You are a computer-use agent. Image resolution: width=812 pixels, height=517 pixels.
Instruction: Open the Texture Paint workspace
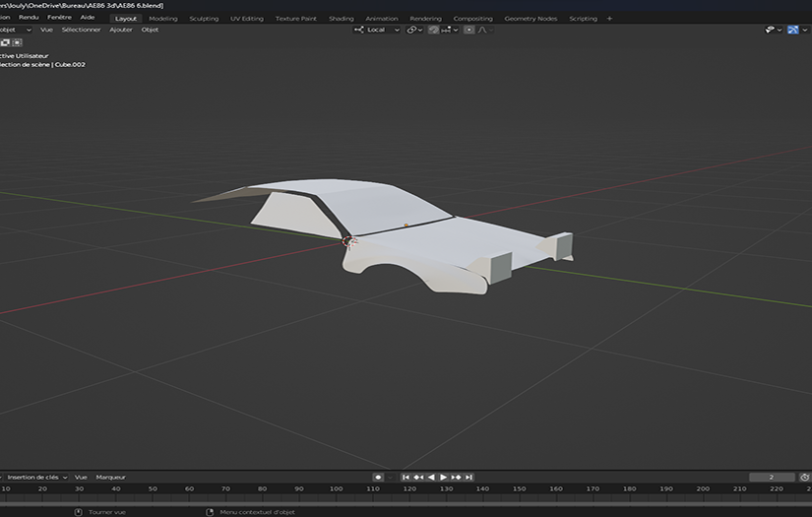click(295, 18)
